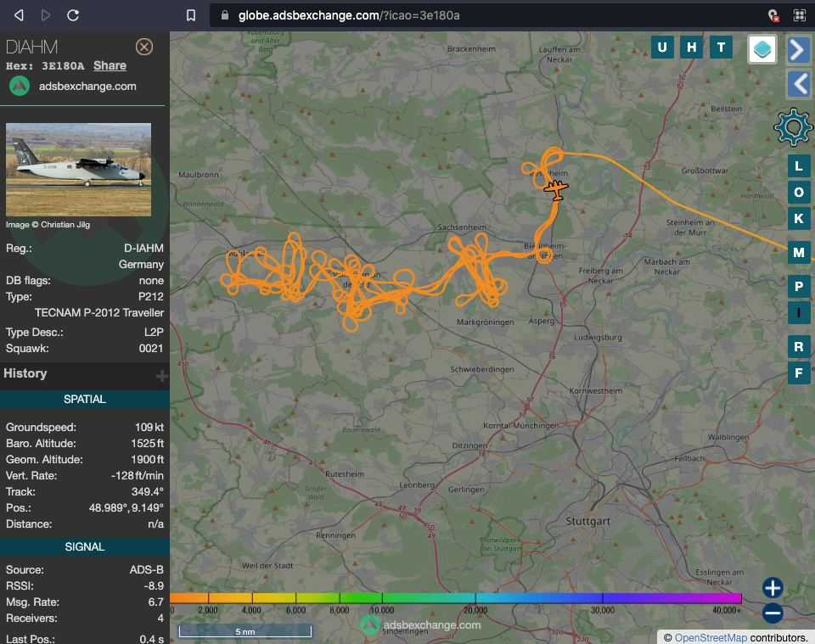Reload the page with the refresh icon

73,15
